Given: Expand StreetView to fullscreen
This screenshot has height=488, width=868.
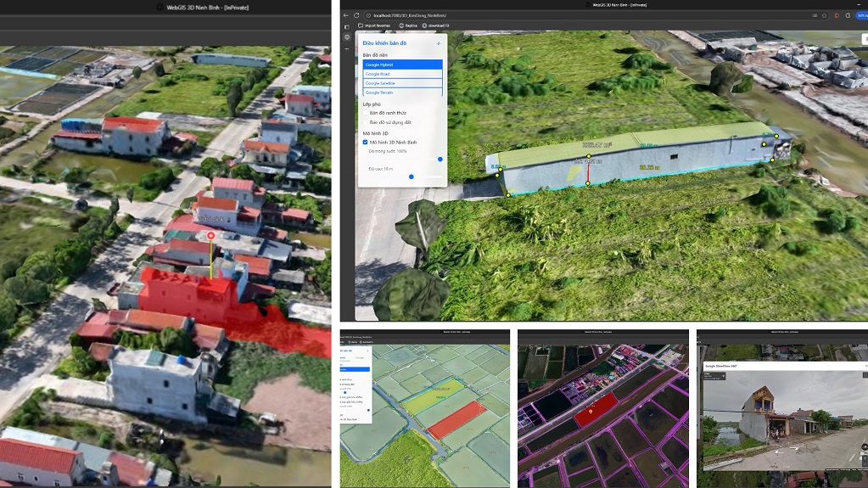Looking at the screenshot, I should [865, 375].
